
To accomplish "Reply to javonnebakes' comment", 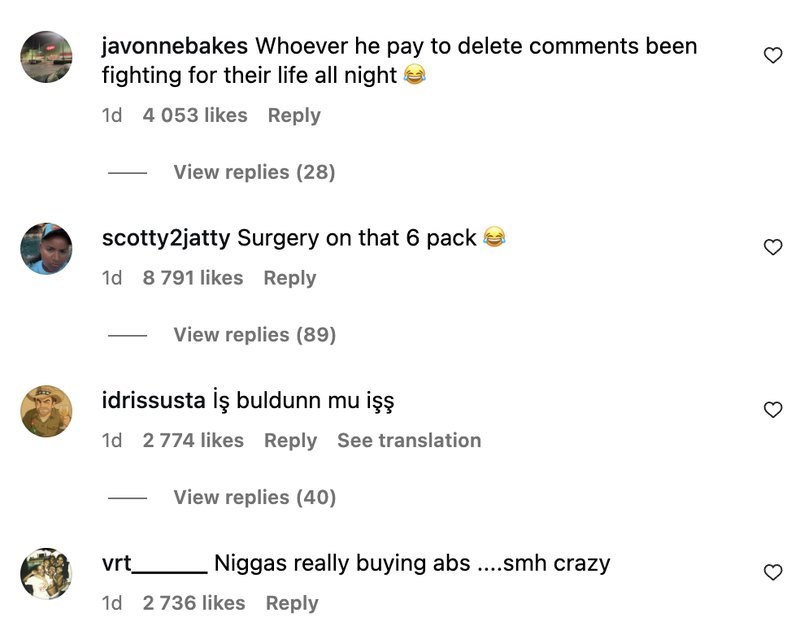I will pyautogui.click(x=294, y=115).
